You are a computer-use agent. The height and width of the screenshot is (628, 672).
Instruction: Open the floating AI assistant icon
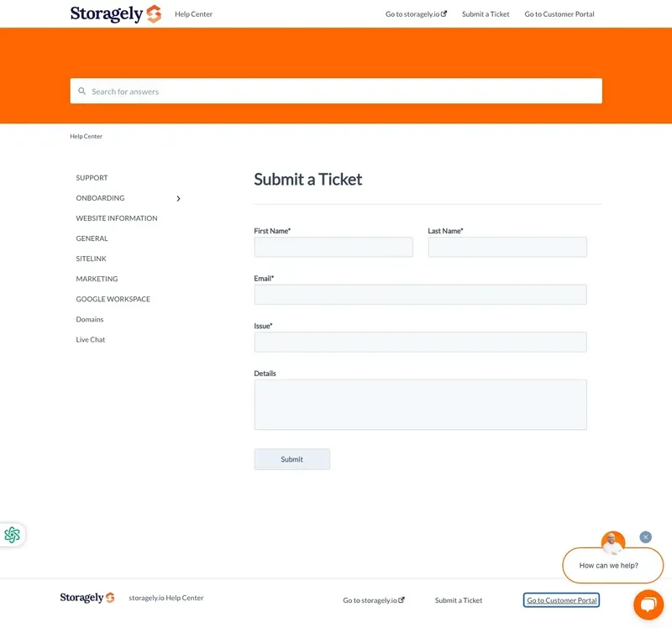12,535
